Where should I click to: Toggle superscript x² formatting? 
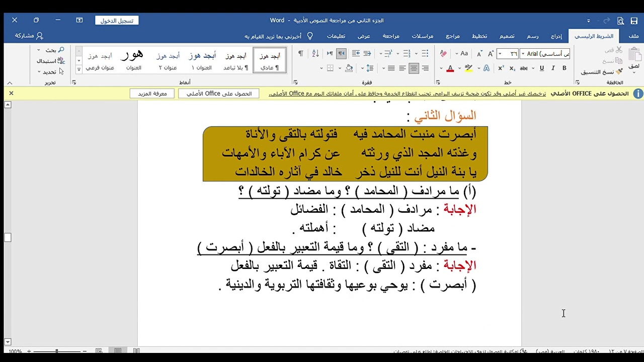[x=501, y=68]
